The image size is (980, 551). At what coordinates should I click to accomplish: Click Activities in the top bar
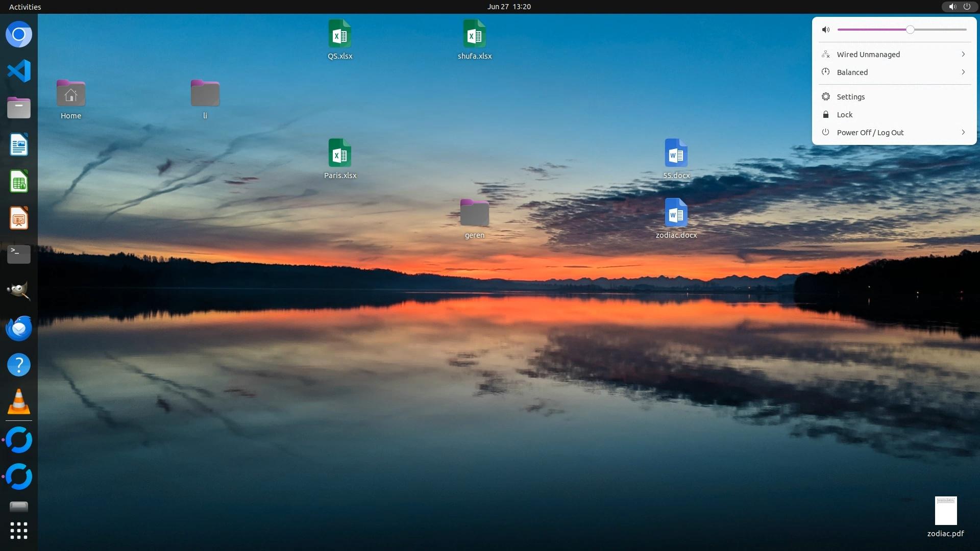pyautogui.click(x=25, y=7)
